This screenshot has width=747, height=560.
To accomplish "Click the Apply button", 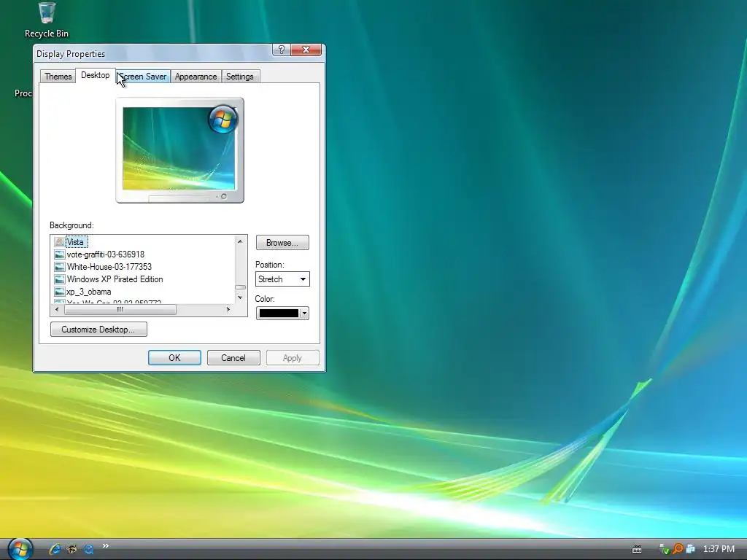I will tap(293, 357).
